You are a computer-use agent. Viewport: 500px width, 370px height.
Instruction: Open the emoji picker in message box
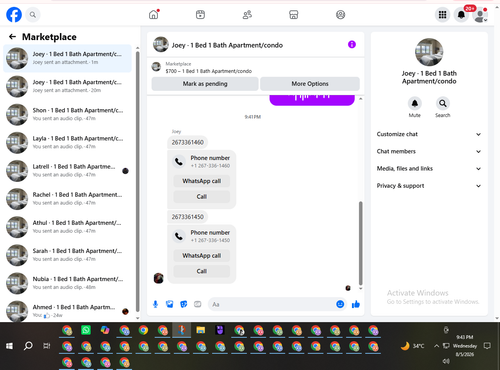[x=340, y=304]
